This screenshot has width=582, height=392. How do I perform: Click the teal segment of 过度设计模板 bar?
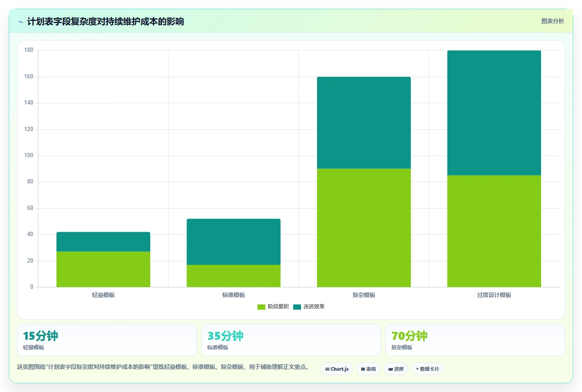(494, 113)
